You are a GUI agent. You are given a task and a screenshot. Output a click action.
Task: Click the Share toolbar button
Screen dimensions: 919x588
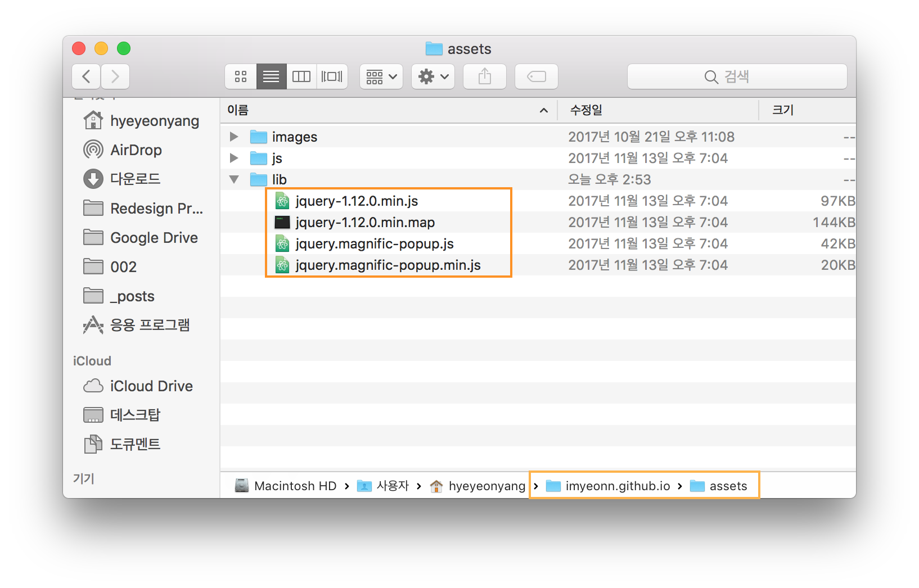[x=485, y=76]
